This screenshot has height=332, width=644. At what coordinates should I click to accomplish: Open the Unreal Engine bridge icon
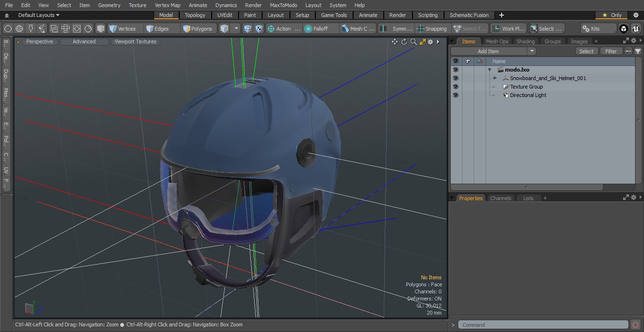[x=636, y=29]
